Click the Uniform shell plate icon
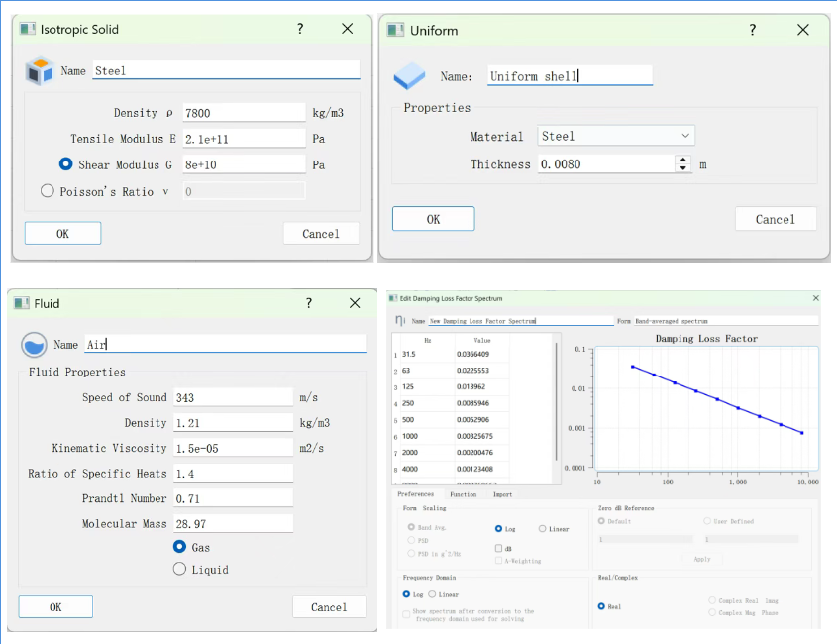 [x=409, y=76]
